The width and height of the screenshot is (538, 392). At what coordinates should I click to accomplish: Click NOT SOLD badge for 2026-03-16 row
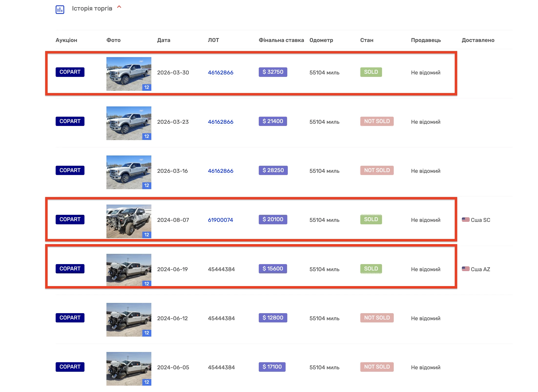pos(377,170)
